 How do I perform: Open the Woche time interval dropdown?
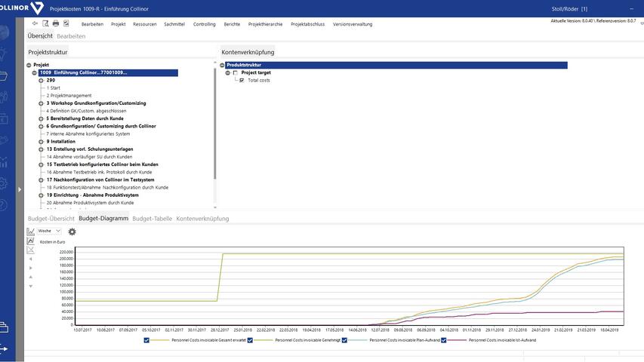(49, 231)
